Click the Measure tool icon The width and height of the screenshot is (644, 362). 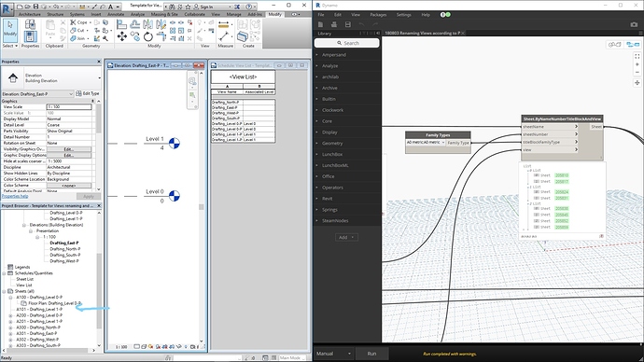(x=223, y=36)
